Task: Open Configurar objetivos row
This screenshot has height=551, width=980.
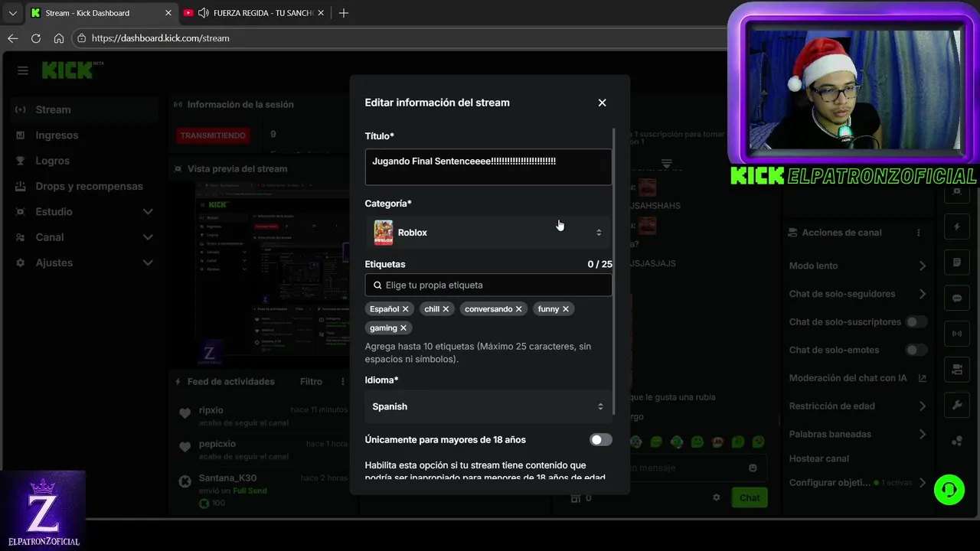Action: click(857, 483)
